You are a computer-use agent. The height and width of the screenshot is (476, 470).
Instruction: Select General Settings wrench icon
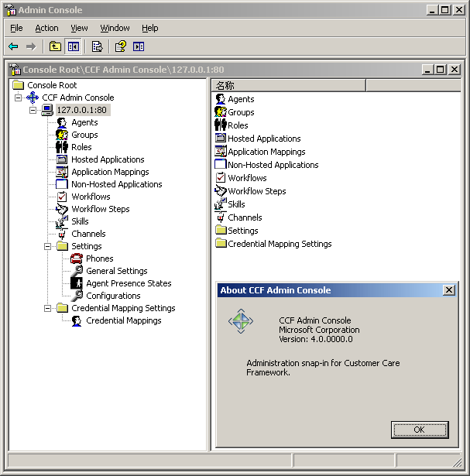coord(77,271)
